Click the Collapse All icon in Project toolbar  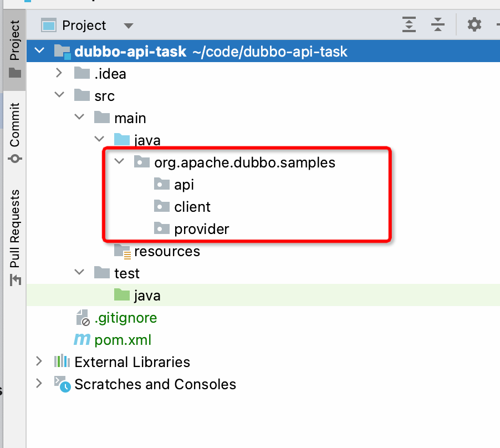coord(438,25)
